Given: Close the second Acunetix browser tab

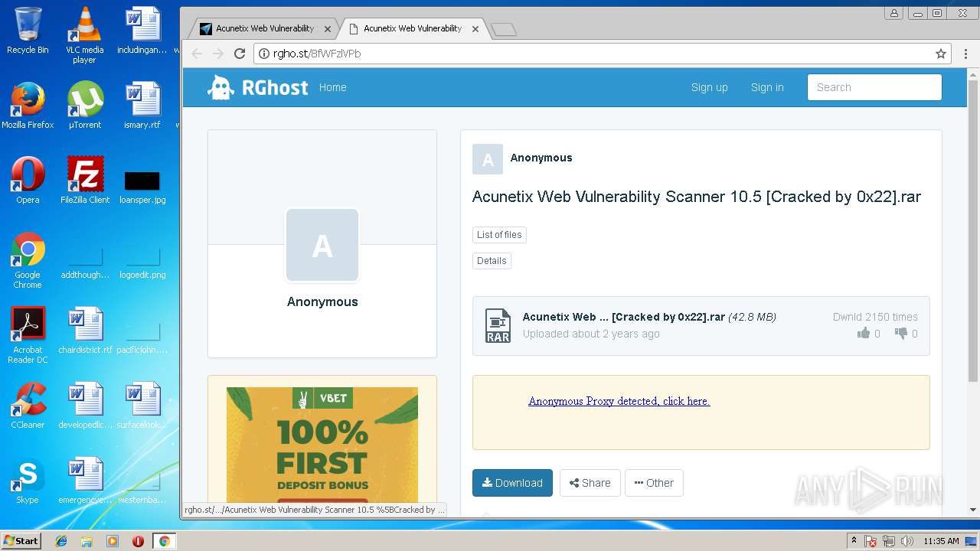Looking at the screenshot, I should coord(475,29).
